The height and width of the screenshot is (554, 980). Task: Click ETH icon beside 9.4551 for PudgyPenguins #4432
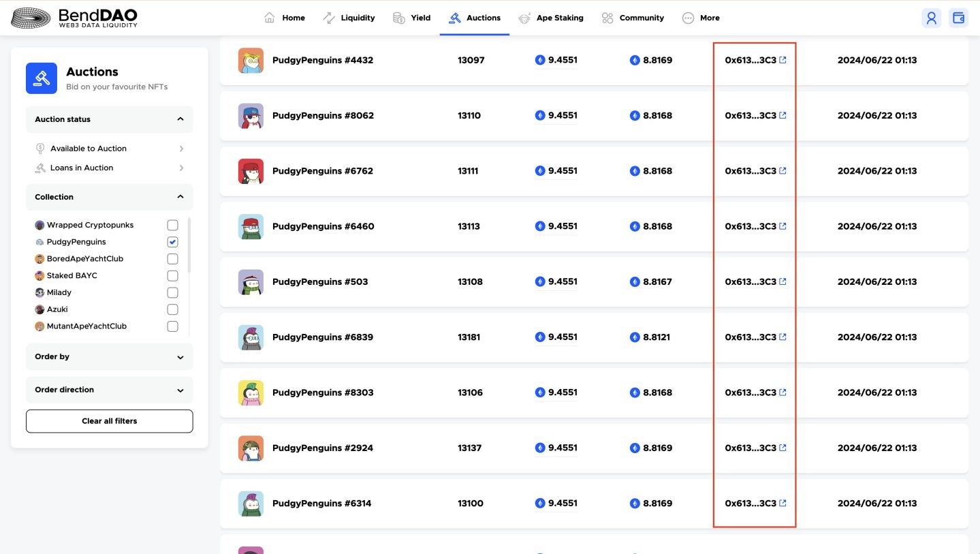[540, 60]
